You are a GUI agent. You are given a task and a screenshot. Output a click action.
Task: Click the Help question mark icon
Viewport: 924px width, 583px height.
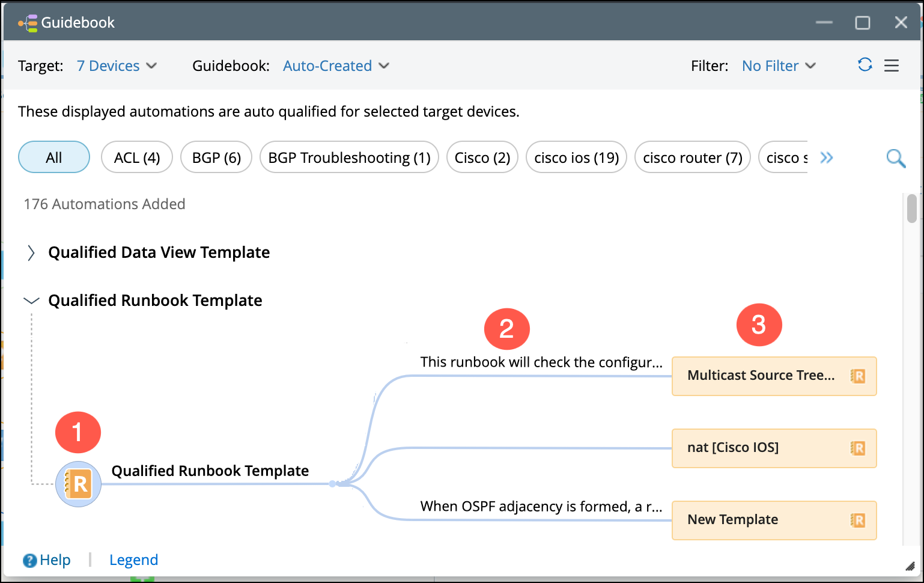tap(30, 560)
